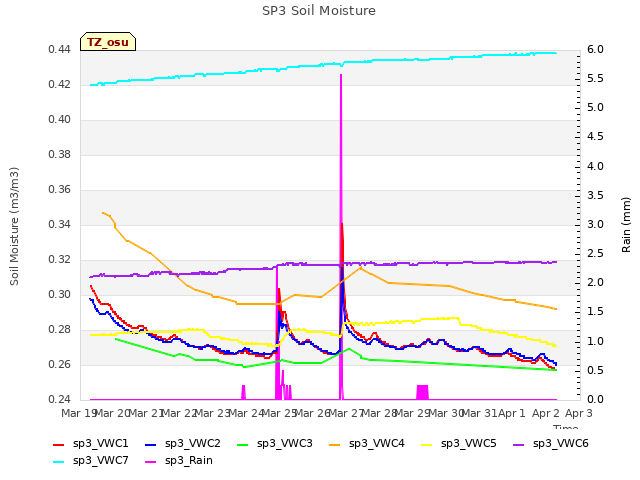The height and width of the screenshot is (480, 640).
Task: Click the 2.0 rain axis value
Action: pos(596,283)
